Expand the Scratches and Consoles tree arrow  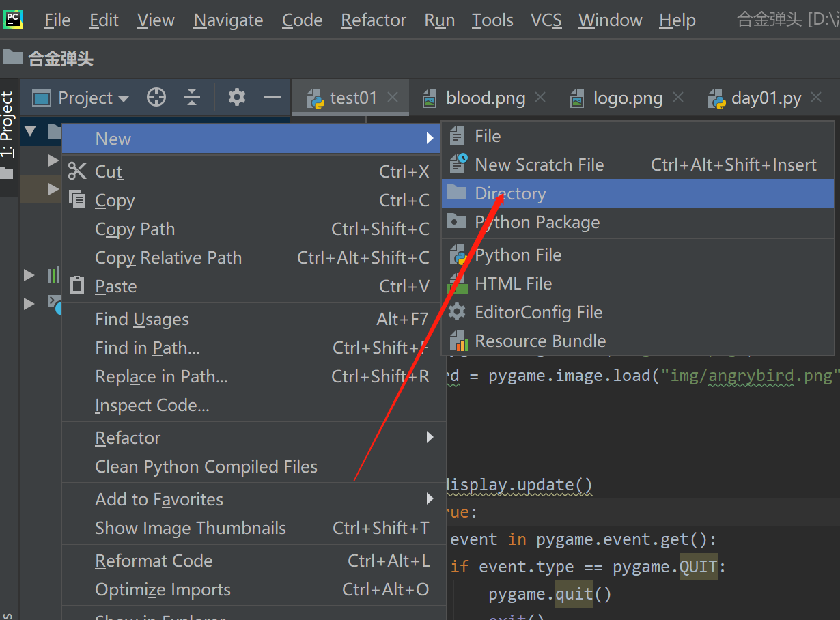tap(29, 303)
